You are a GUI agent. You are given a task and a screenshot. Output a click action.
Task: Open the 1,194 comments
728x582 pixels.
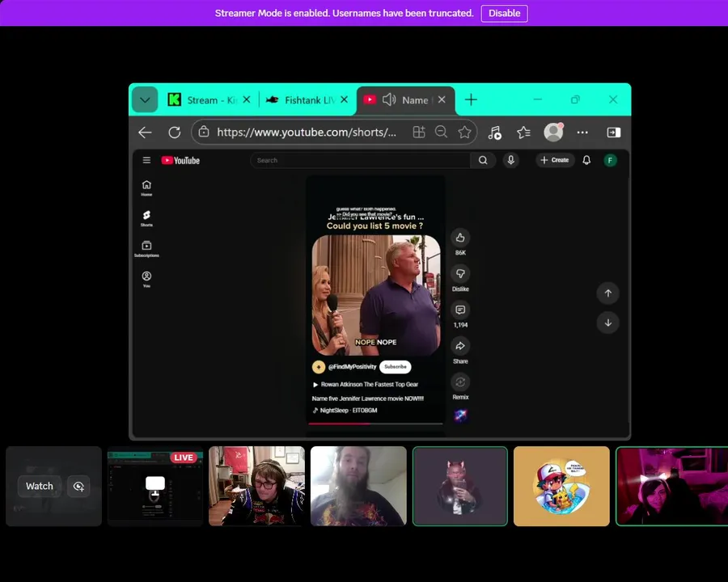[460, 310]
